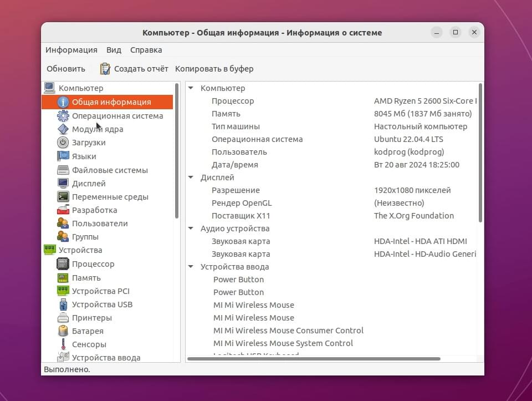Screen dimensions: 532x401
Task: Click the HDA ATI HDMI sound card value
Action: tap(421, 241)
